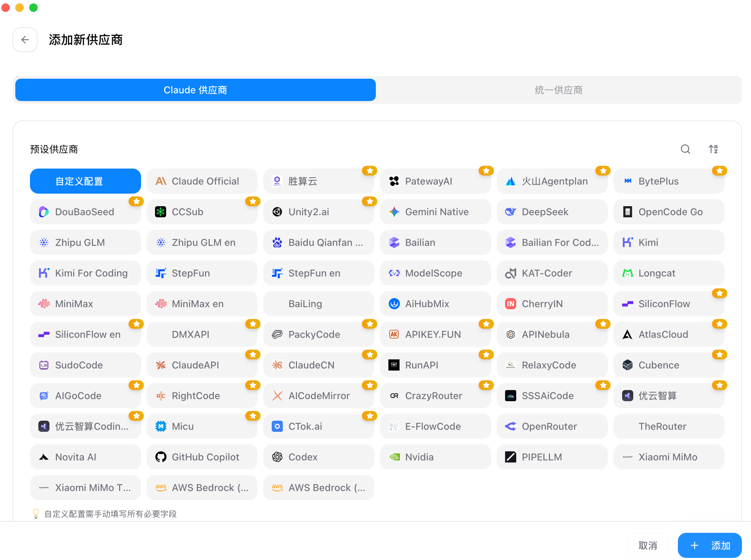
Task: Pick the SSSAiCode provider preset
Action: click(x=552, y=396)
